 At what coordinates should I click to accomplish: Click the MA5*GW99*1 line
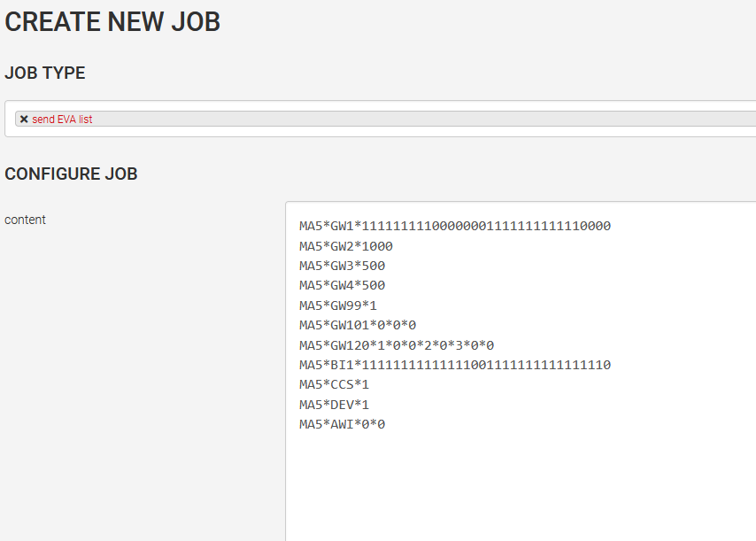[339, 305]
